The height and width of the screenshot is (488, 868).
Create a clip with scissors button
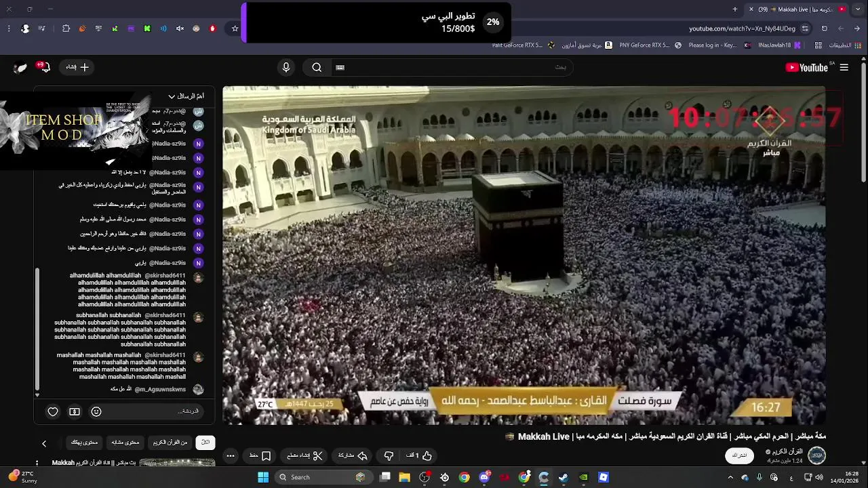304,455
